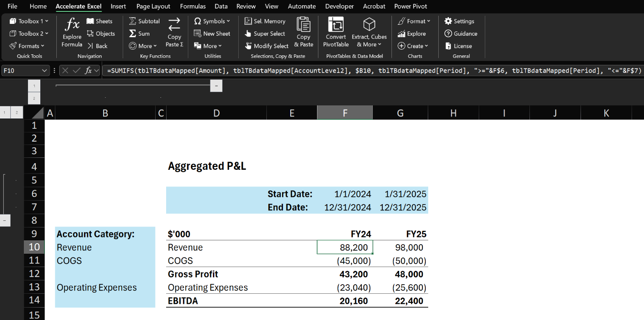Insert a Subtotal using Key Functions
The width and height of the screenshot is (644, 320).
click(x=144, y=21)
